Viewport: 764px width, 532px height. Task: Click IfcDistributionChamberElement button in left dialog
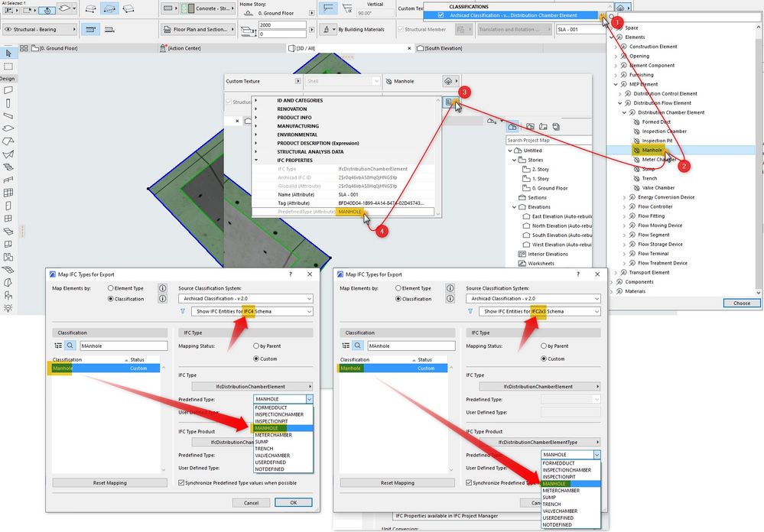(252, 386)
